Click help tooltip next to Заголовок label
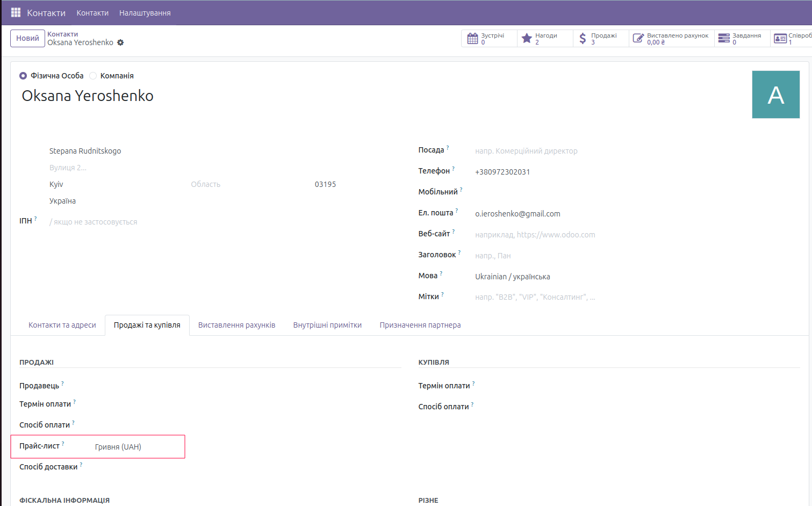This screenshot has height=506, width=812. [459, 252]
